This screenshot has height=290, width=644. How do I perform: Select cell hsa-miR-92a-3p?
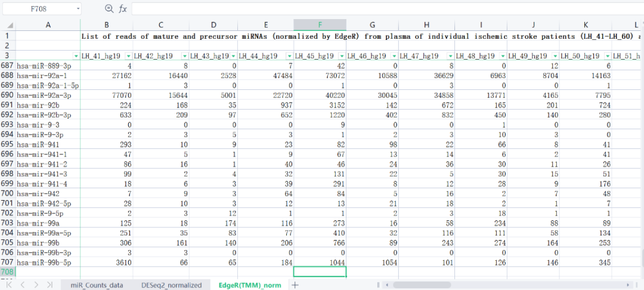(x=48, y=95)
